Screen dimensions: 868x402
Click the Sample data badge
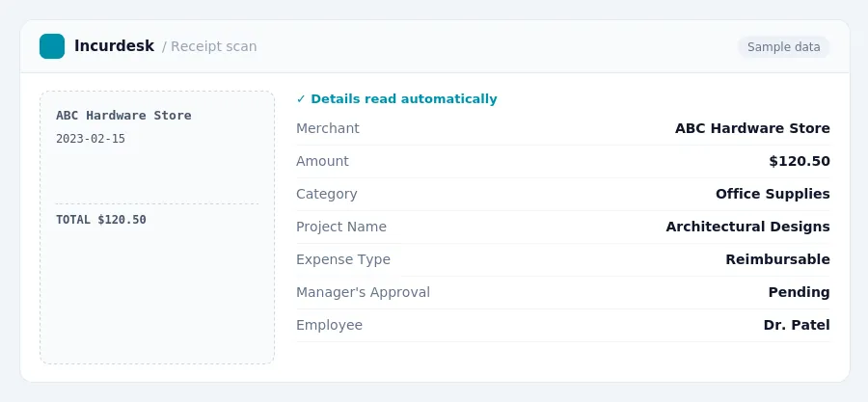point(783,47)
